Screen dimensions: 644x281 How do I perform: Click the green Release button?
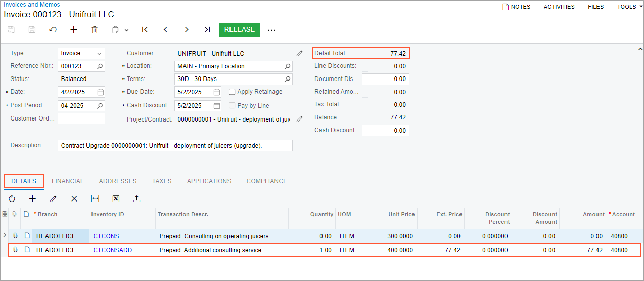pyautogui.click(x=240, y=30)
